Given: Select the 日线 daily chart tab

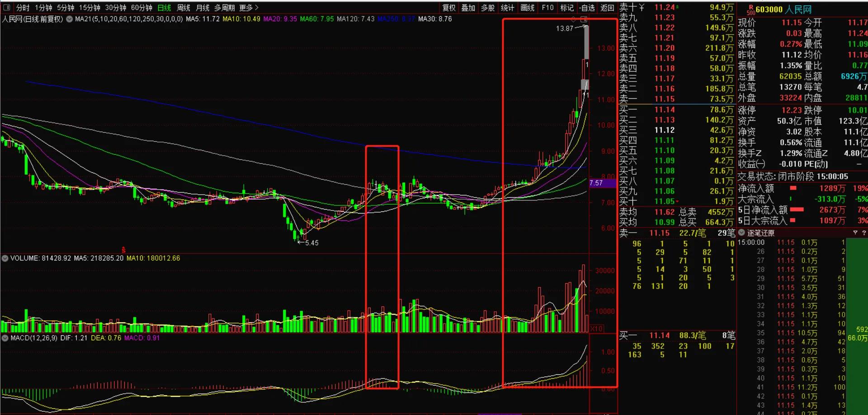Looking at the screenshot, I should tap(164, 8).
